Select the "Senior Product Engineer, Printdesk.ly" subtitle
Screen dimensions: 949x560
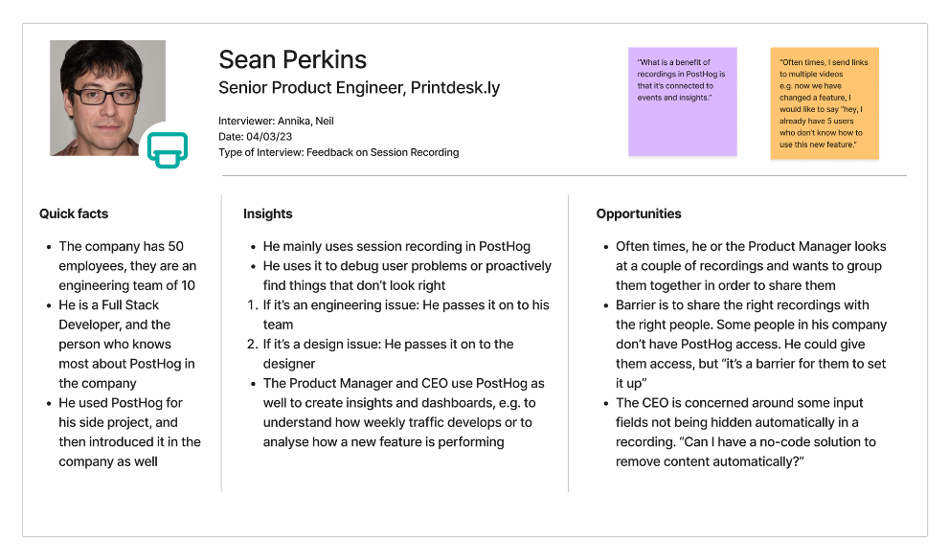(359, 88)
